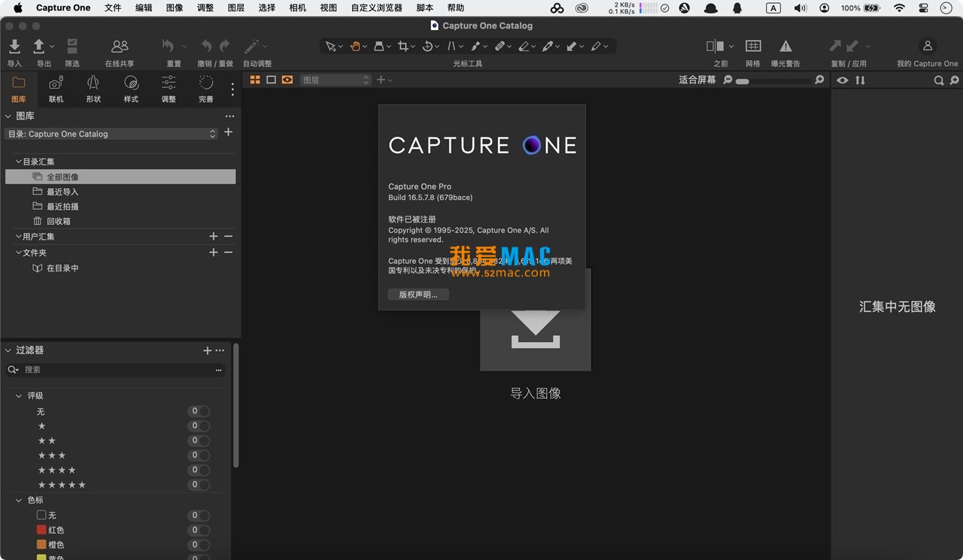Collapse the 目录汇集 tree group
Screen dimensions: 963x560
(x=18, y=162)
